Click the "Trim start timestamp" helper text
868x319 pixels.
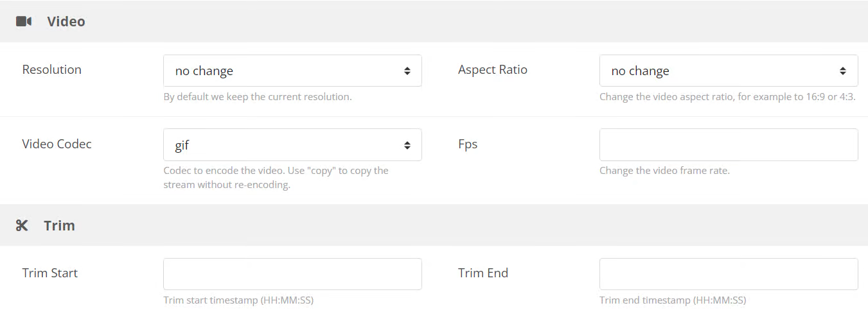[x=238, y=300]
